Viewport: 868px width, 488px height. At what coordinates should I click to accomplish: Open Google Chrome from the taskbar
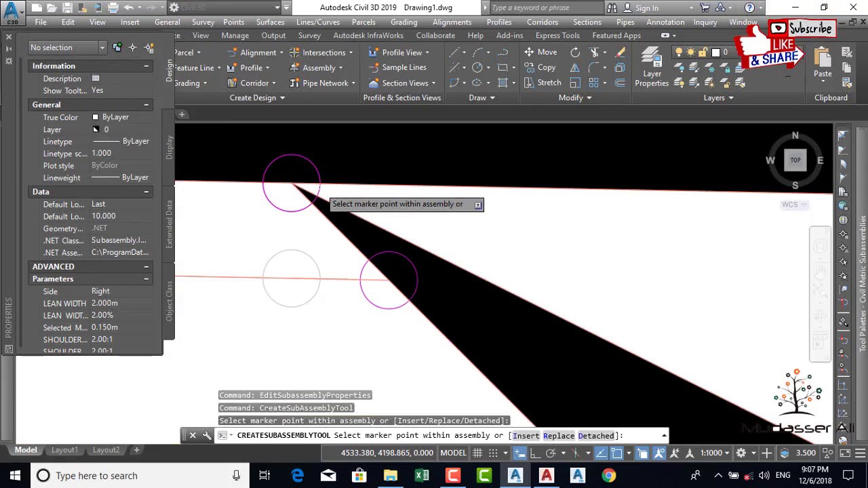pos(608,476)
